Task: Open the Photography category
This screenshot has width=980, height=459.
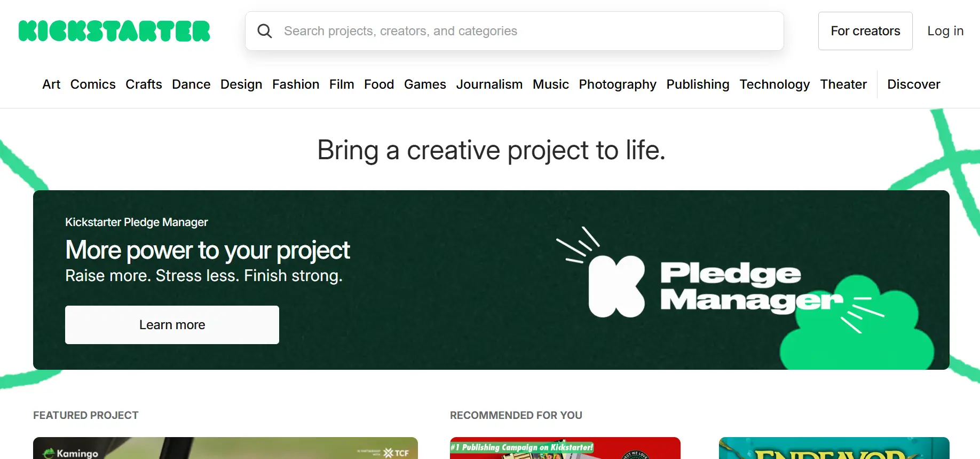Action: (x=618, y=84)
